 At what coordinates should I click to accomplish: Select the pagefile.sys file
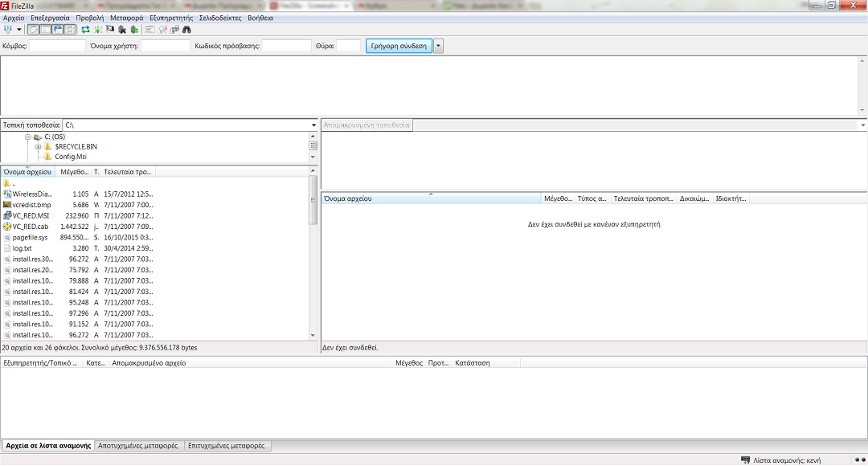pyautogui.click(x=77, y=238)
